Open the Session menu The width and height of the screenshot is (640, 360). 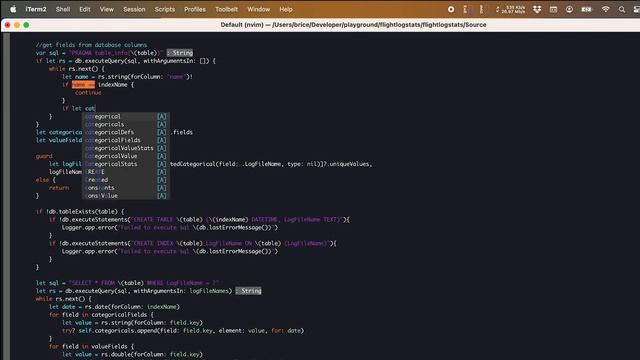pos(134,9)
